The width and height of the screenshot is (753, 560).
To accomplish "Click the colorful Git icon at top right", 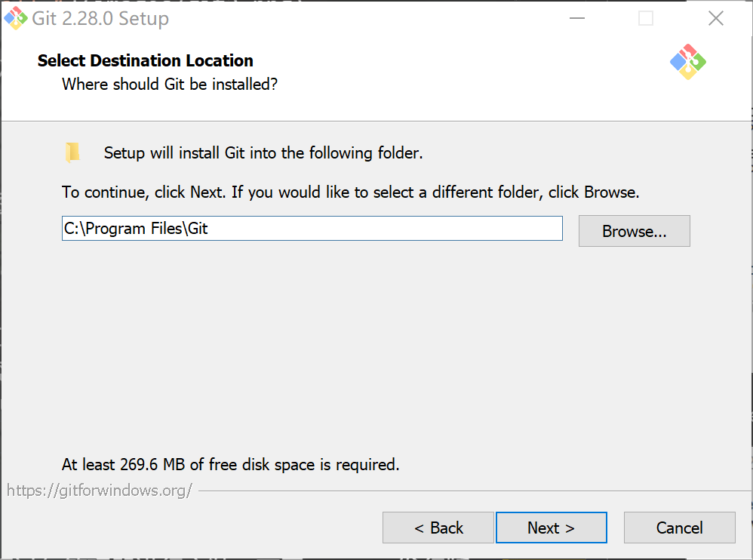I will click(687, 63).
